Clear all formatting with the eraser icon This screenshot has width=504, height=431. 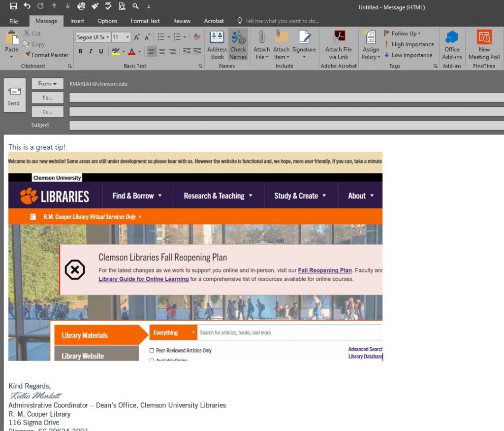[197, 37]
